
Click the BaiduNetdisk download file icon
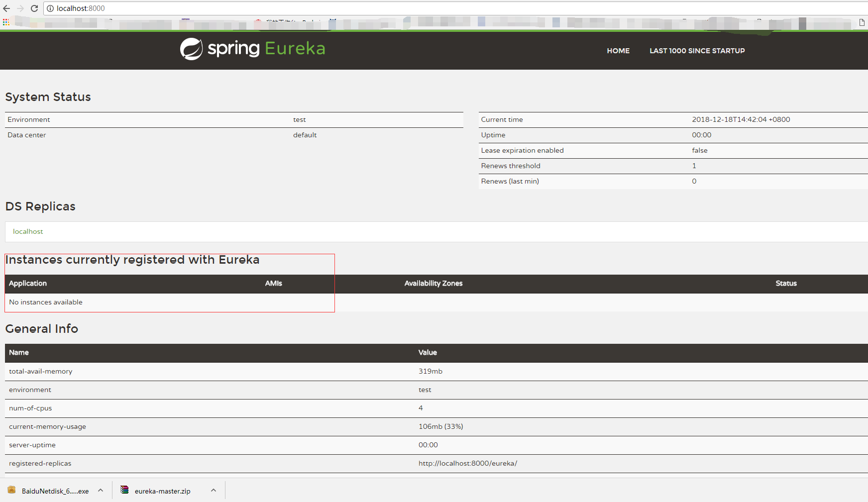(x=11, y=490)
